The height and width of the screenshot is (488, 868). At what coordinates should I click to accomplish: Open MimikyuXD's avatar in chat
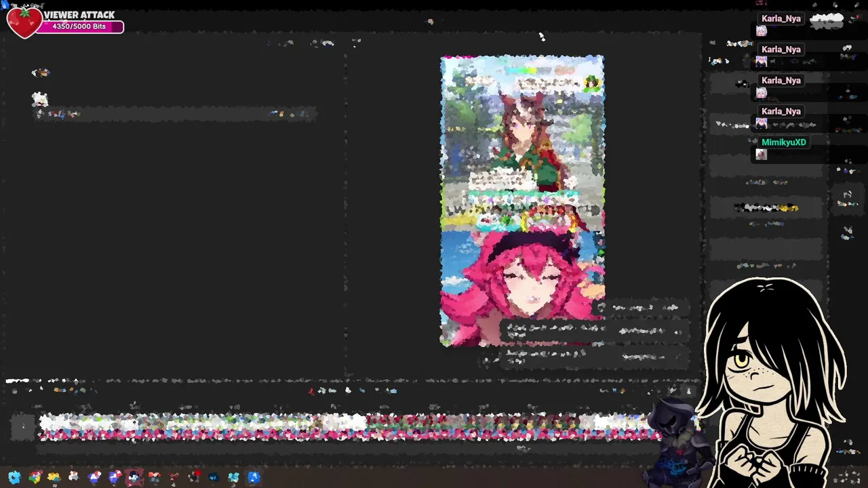[x=762, y=155]
